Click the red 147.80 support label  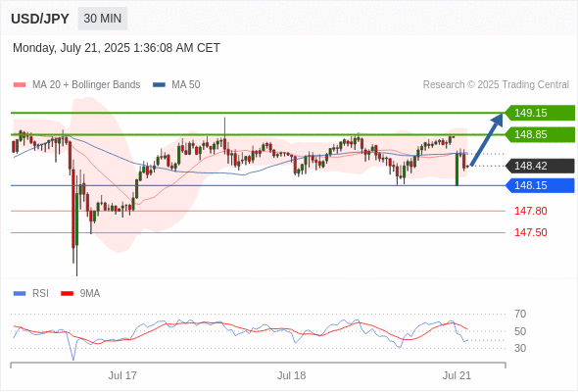pyautogui.click(x=530, y=211)
